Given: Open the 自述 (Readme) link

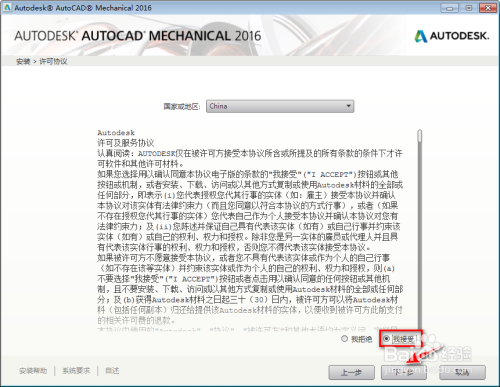Looking at the screenshot, I should point(112,371).
